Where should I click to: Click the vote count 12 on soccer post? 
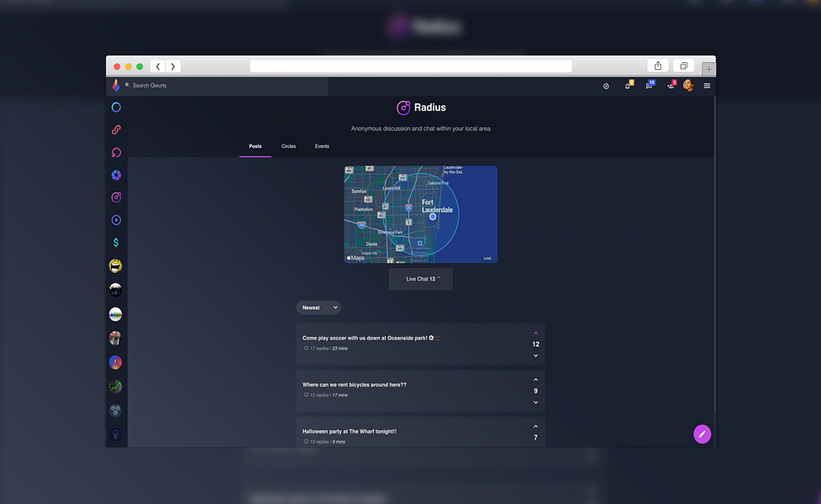[535, 344]
